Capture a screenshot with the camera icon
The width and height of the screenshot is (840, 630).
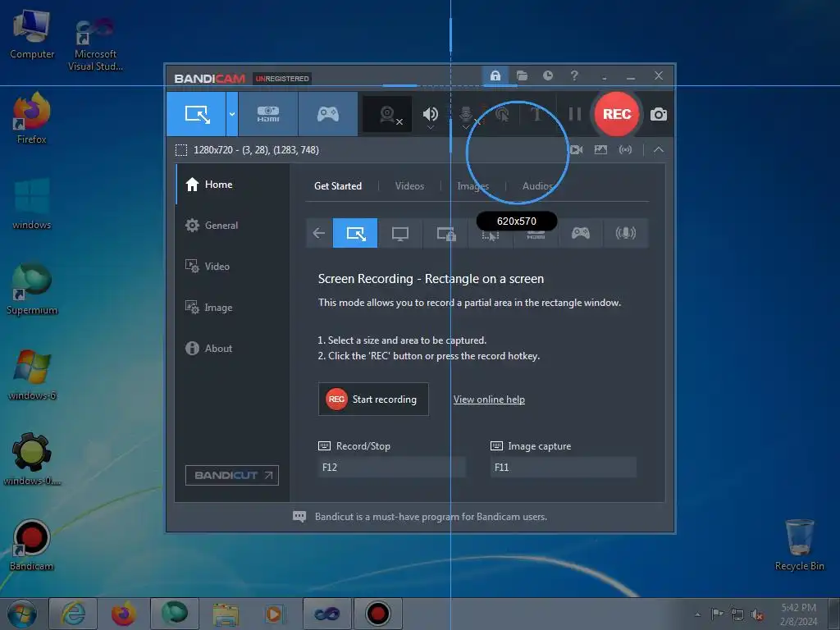click(x=659, y=114)
